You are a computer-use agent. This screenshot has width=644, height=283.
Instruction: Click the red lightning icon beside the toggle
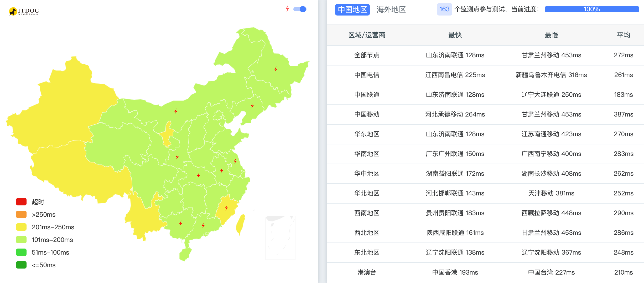[287, 9]
